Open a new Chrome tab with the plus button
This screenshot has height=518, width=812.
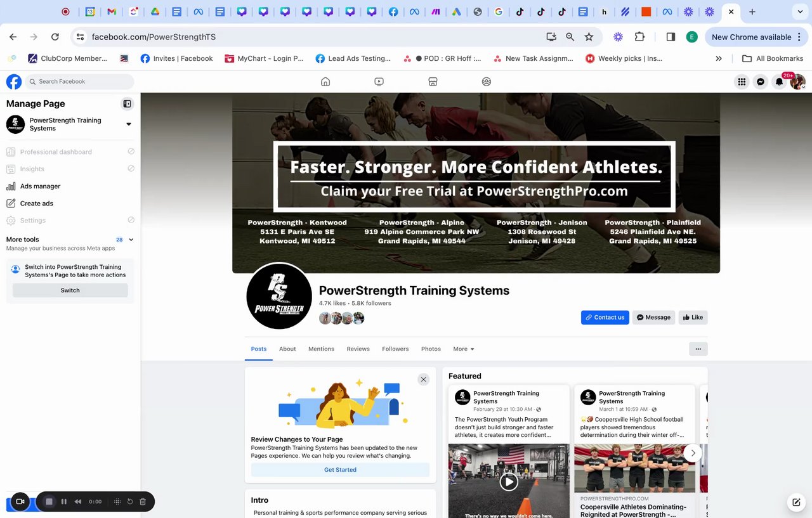coord(752,11)
